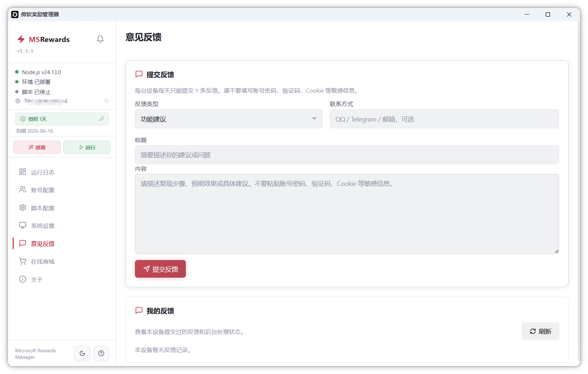588x374 pixels.
Task: Refresh my feedback list with 刷新
Action: [x=540, y=331]
